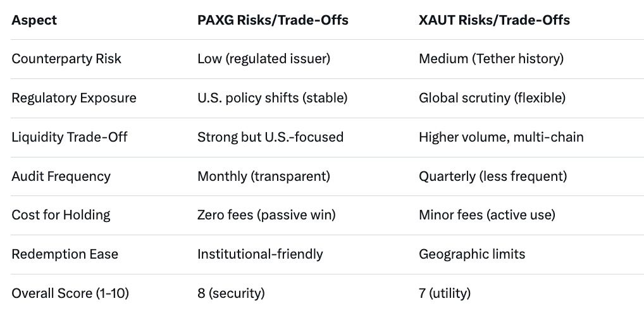Click the Global scrutiny (flexible) cell

(492, 98)
